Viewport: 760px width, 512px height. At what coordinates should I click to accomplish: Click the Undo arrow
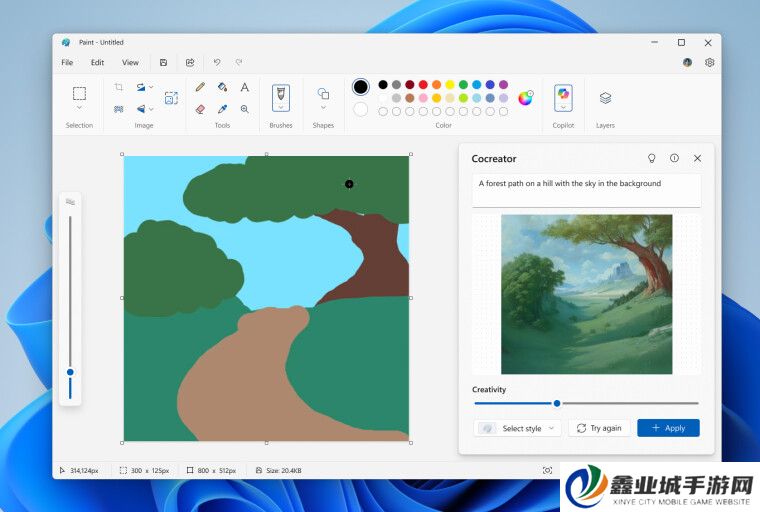coord(217,63)
